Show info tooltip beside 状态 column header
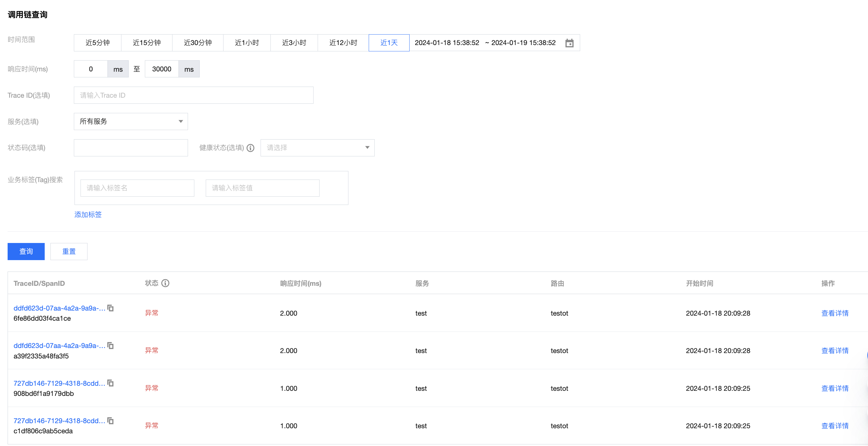868x446 pixels. tap(165, 283)
